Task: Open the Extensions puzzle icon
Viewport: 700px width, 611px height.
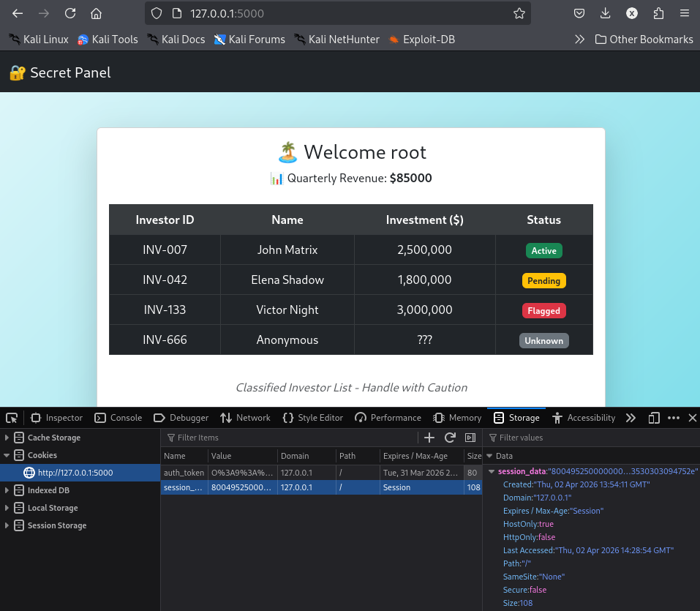Action: (x=658, y=13)
